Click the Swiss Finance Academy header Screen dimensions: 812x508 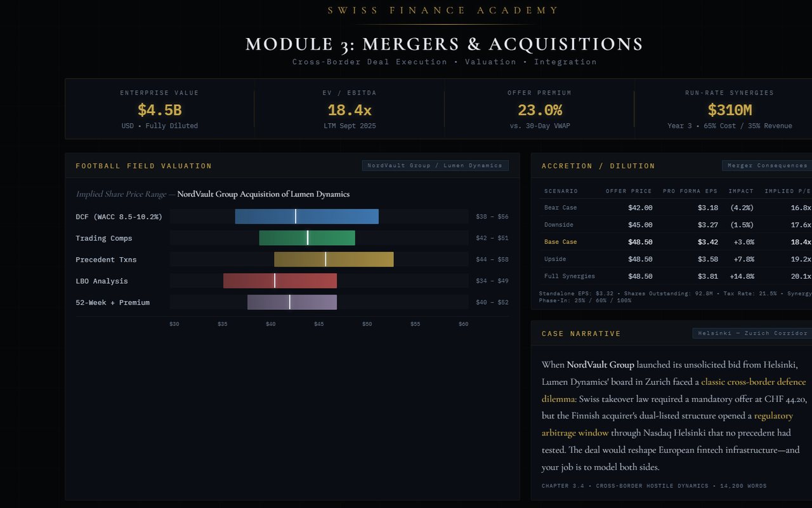(x=443, y=10)
